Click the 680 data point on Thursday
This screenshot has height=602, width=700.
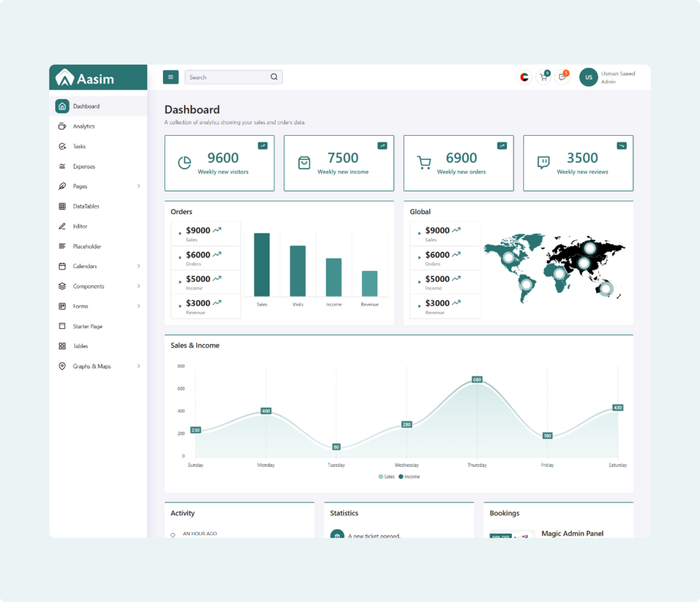click(x=477, y=380)
